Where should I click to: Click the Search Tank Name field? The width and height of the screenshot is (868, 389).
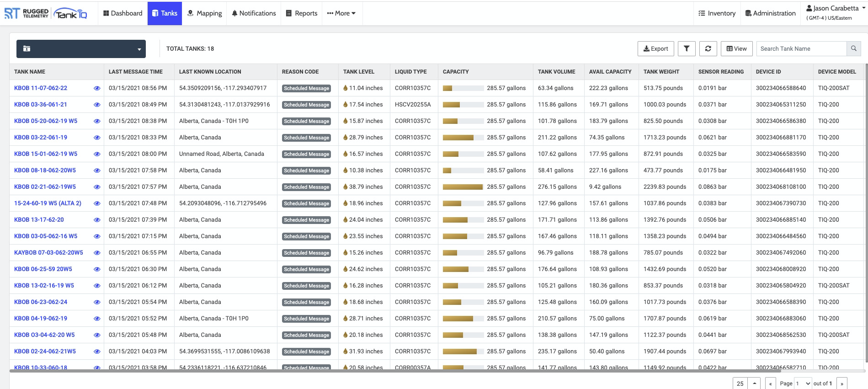801,48
